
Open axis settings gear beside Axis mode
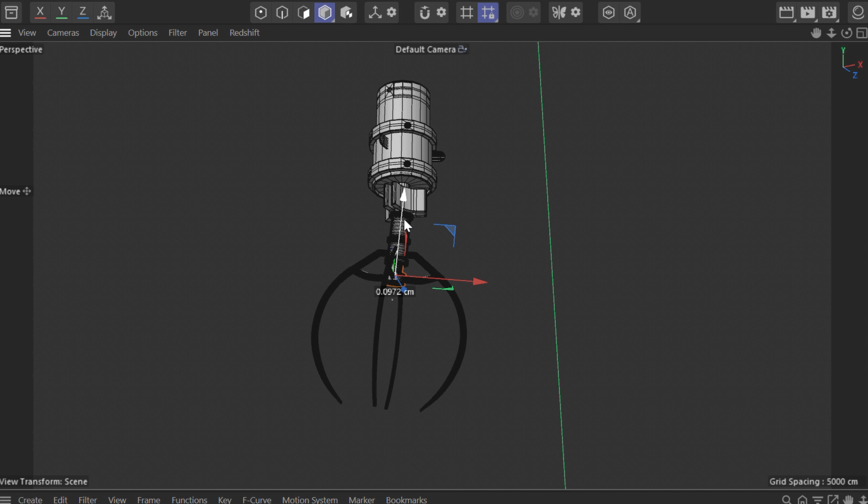click(x=392, y=12)
